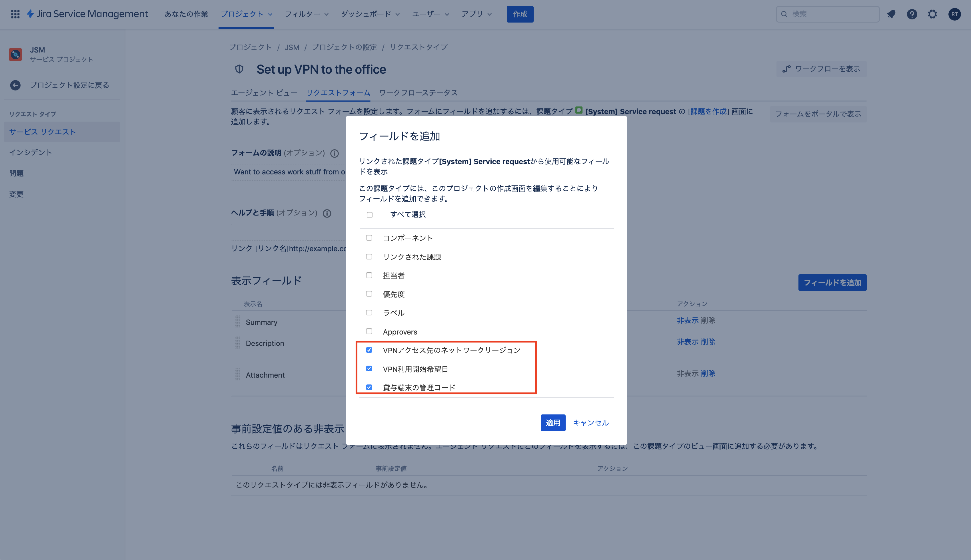Click the drag handle for Summary row

pos(237,322)
